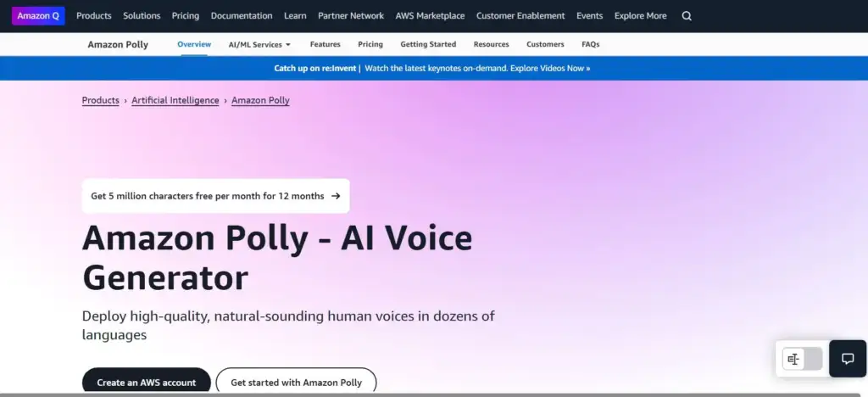Click the Amazon Q button
The image size is (868, 397).
(38, 16)
